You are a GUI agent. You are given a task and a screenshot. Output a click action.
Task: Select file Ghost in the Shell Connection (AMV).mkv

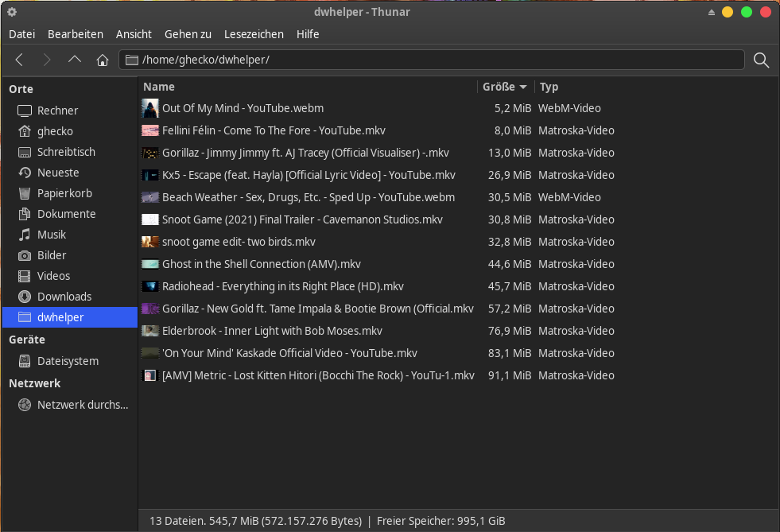point(261,264)
